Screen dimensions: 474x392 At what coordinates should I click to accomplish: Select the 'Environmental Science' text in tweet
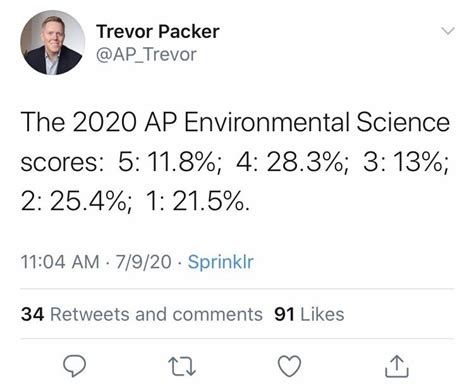(x=317, y=122)
